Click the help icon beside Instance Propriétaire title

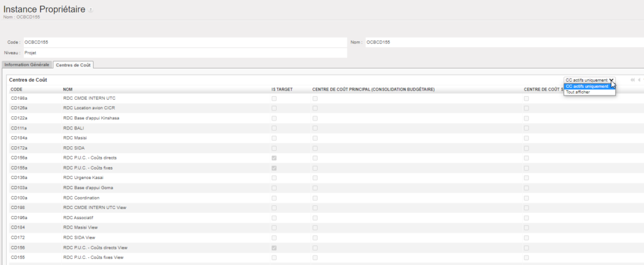(x=91, y=10)
